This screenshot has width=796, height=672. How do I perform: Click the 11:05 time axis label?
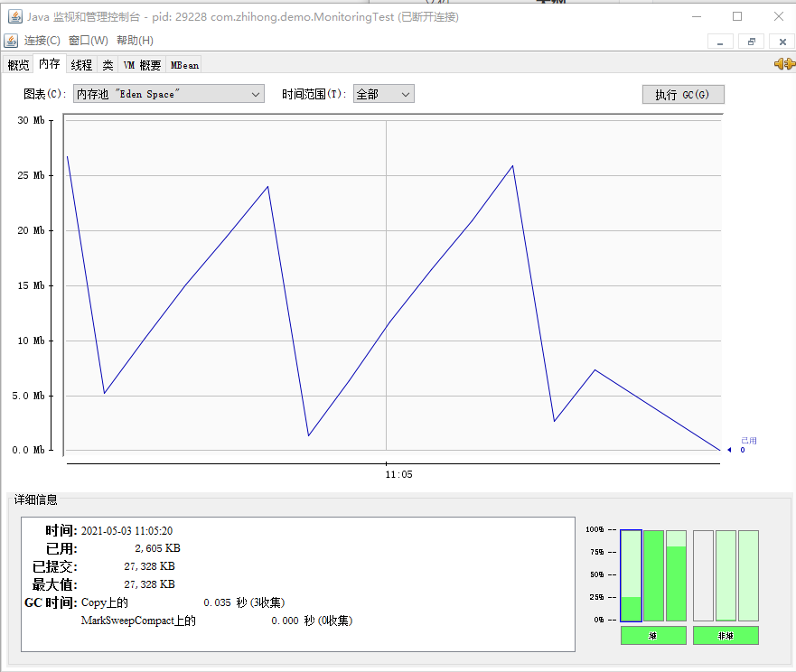(x=398, y=474)
